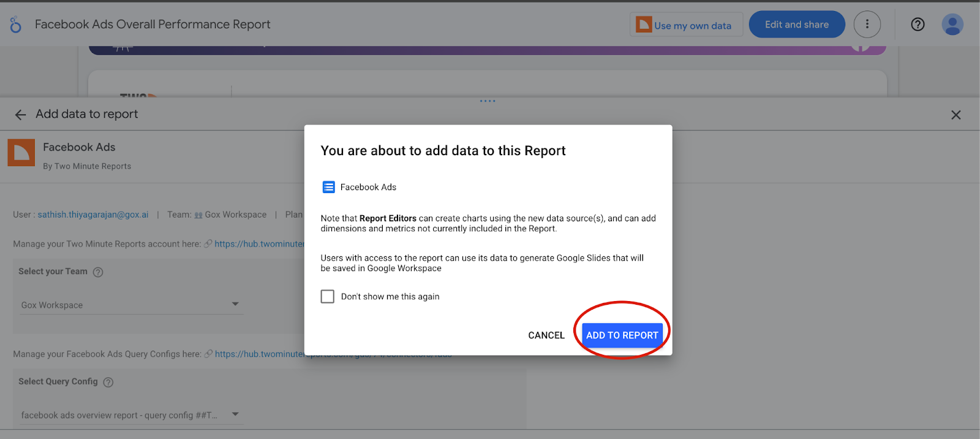The height and width of the screenshot is (439, 980).
Task: Click the dialog heading You are about to add data
Action: pyautogui.click(x=443, y=151)
